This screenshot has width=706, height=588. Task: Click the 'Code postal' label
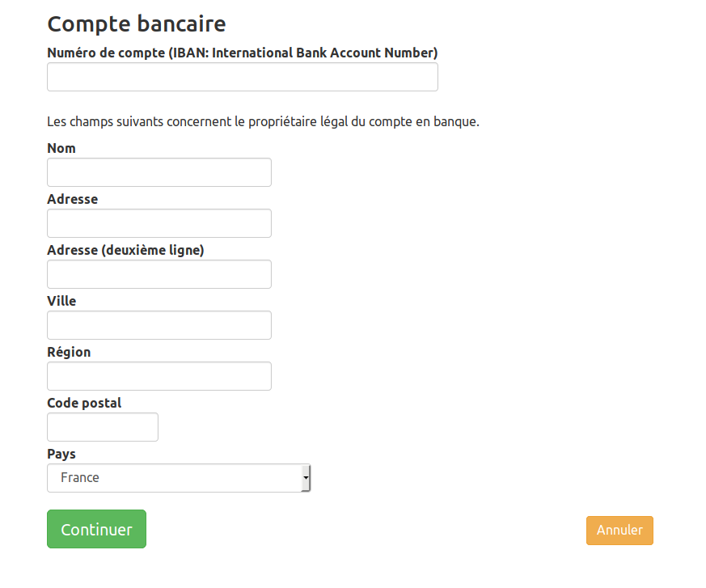click(x=84, y=403)
